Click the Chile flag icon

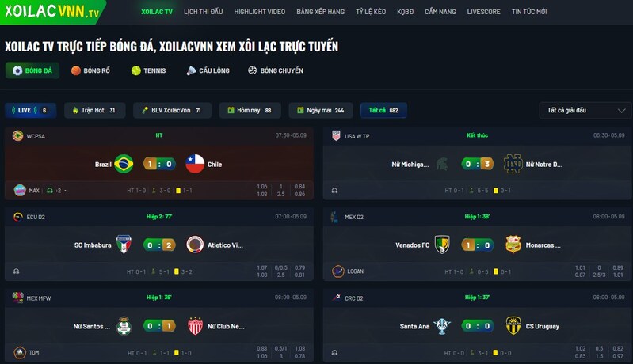(x=195, y=164)
